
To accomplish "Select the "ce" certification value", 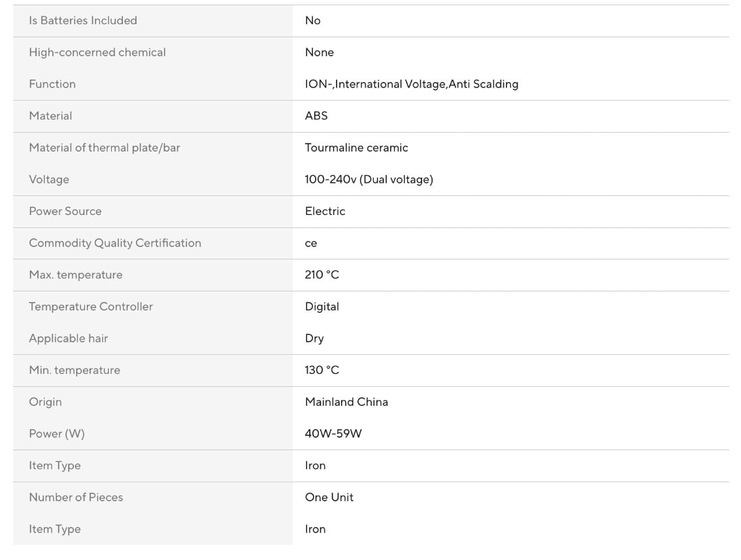I will tap(311, 243).
